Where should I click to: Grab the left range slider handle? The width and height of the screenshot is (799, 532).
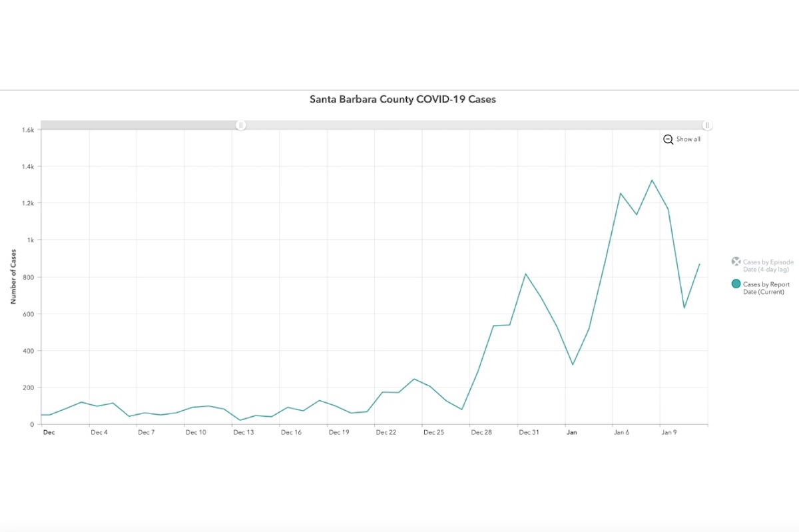(241, 125)
